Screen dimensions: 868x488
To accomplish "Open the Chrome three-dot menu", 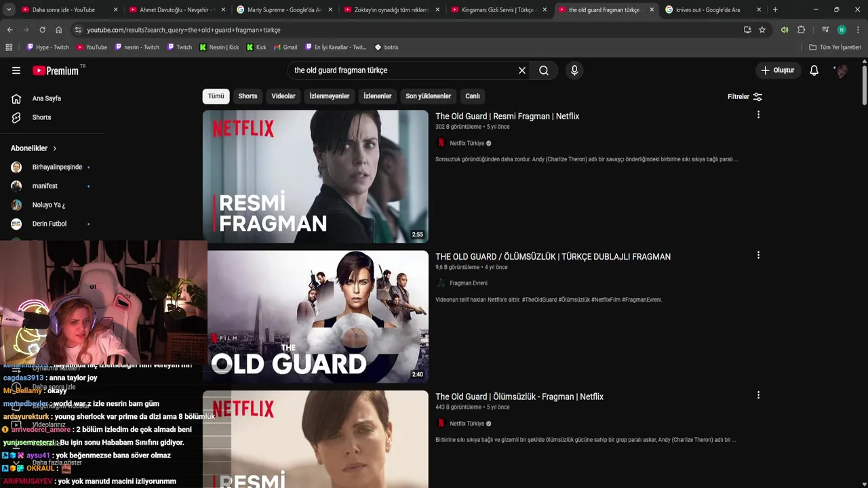I will [x=858, y=30].
